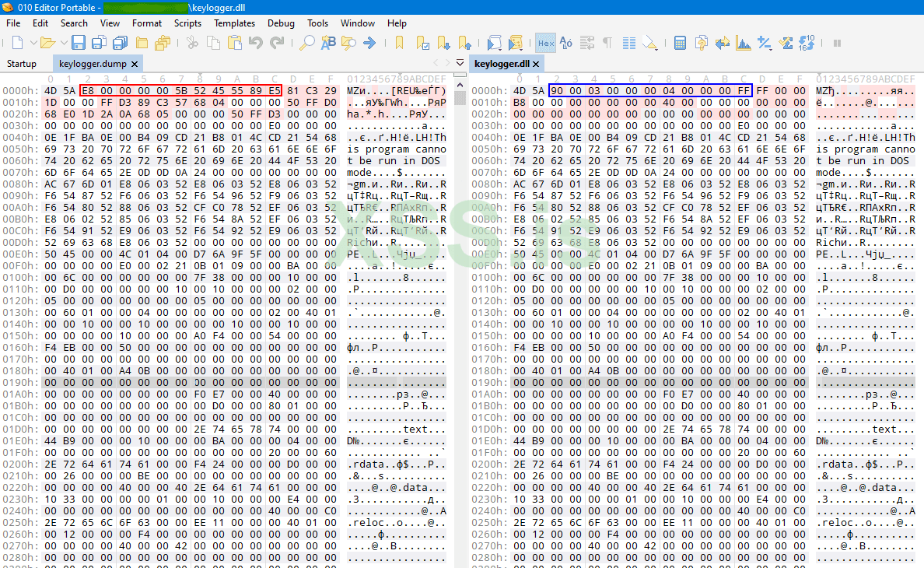Click the Character Set 'Aó' icon

coord(566,43)
